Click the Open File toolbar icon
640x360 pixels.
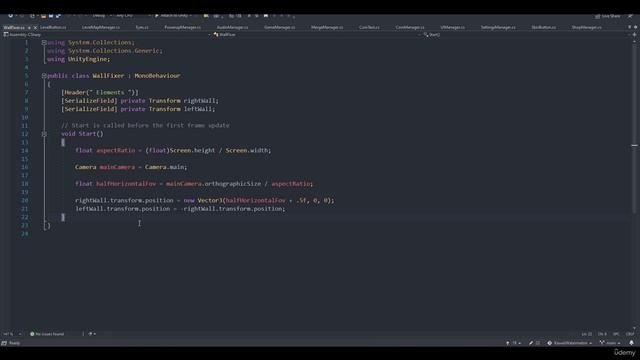tap(43, 16)
